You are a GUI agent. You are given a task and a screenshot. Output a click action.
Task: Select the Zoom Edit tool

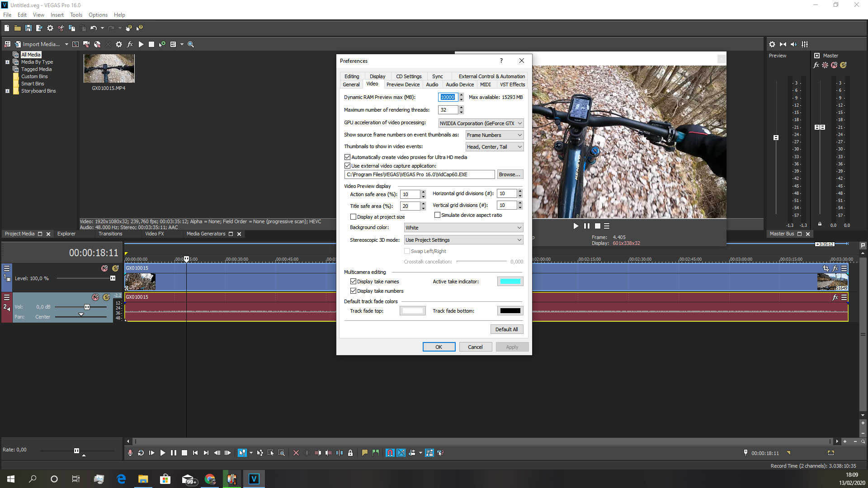(281, 453)
